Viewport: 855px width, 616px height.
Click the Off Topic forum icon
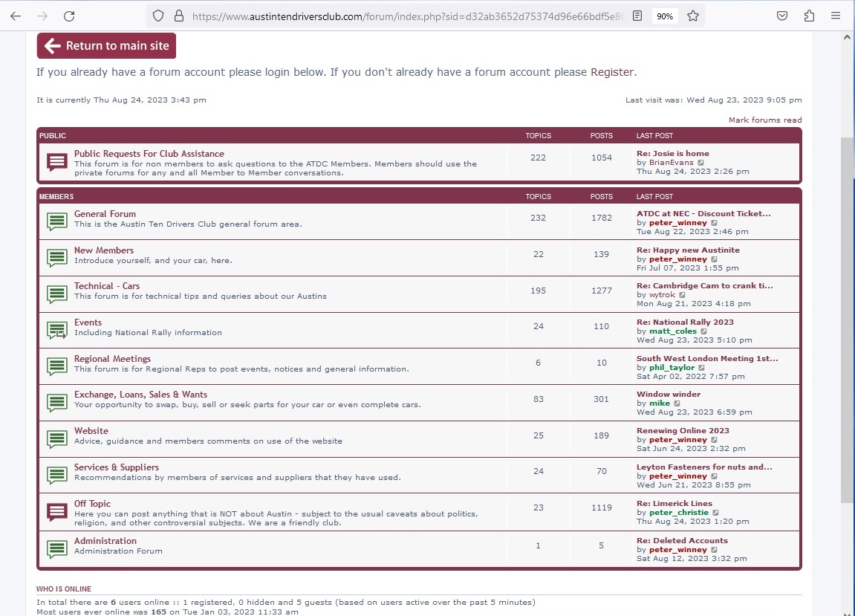point(57,512)
